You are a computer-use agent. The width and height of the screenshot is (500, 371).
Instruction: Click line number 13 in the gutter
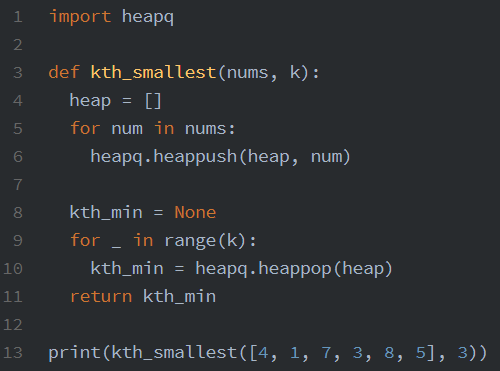click(13, 353)
